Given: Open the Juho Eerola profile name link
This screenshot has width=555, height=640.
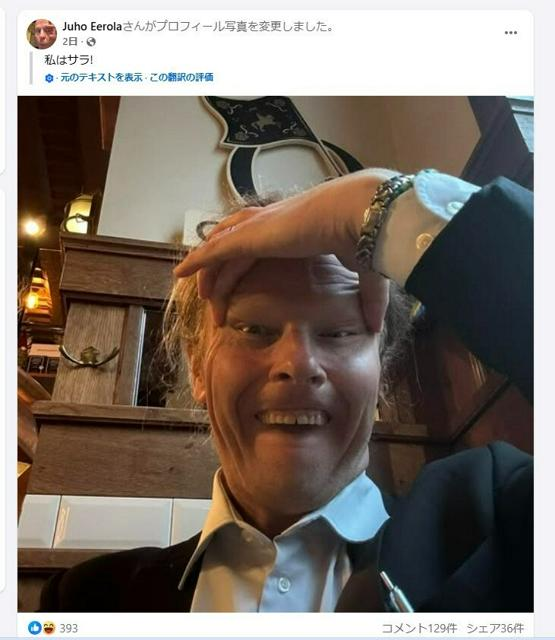Looking at the screenshot, I should 92,27.
